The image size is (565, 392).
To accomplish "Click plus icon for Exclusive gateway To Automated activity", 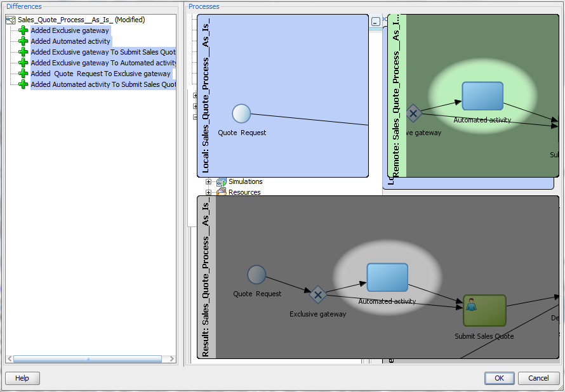I will (23, 63).
